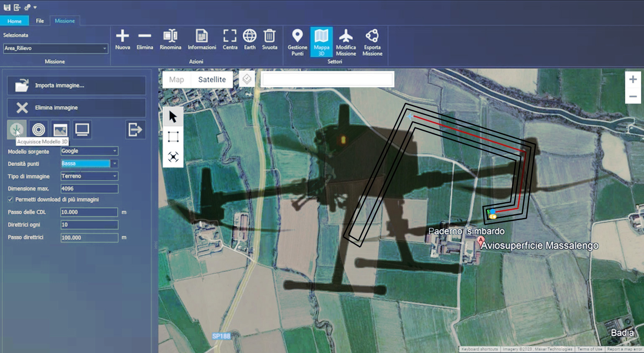This screenshot has height=353, width=644.
Task: Expand the Area_Rilievo mission selector
Action: [x=104, y=48]
